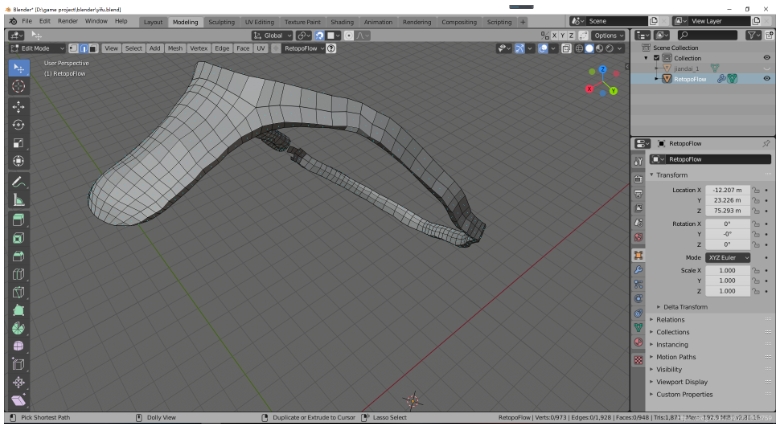Toggle visibility of Collection in outliner

click(767, 58)
